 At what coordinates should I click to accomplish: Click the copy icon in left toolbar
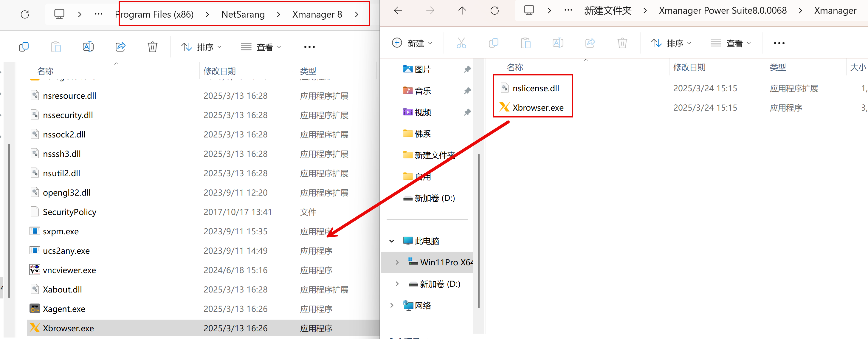[24, 47]
